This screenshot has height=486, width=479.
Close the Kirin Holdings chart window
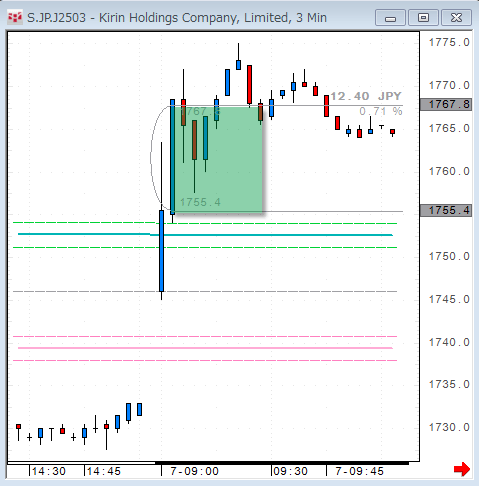click(456, 18)
